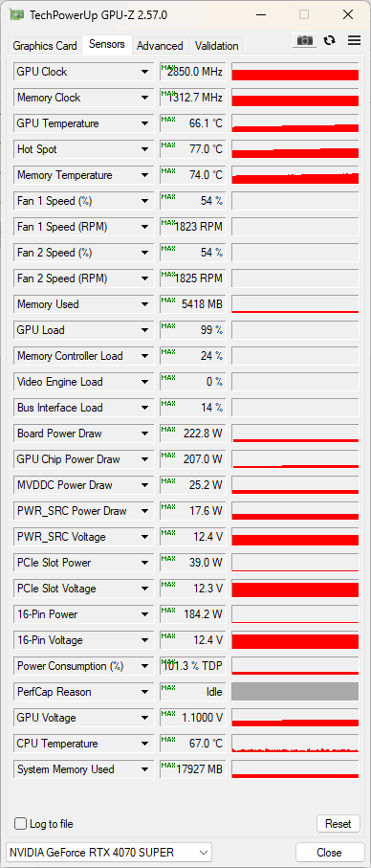Expand the PCIe Slot Power dropdown

point(144,563)
